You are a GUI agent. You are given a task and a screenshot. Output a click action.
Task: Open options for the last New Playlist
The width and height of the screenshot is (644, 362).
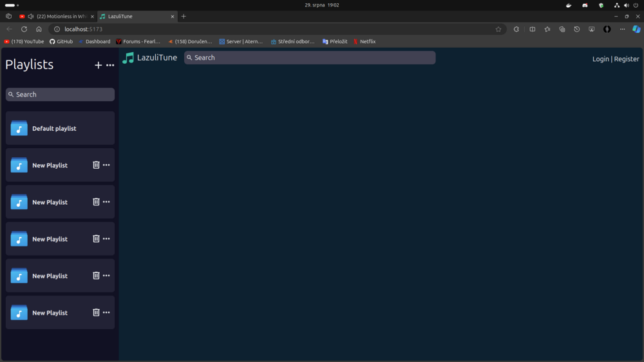coord(106,312)
